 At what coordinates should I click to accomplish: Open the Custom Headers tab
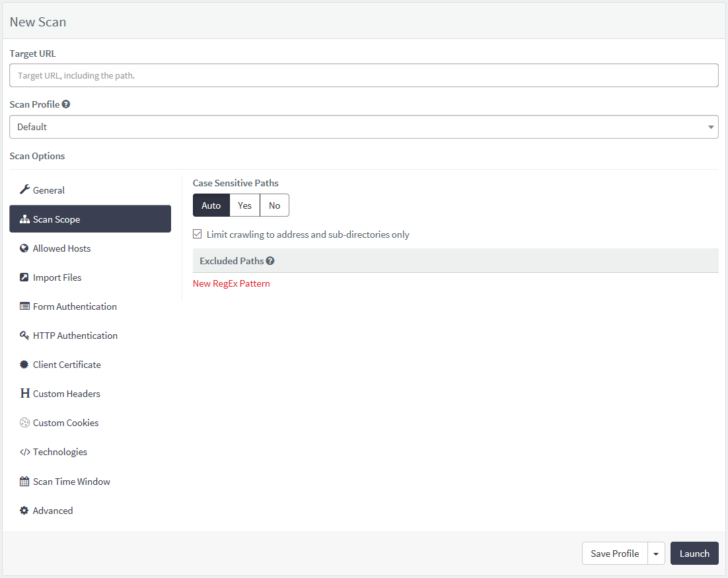click(90, 393)
